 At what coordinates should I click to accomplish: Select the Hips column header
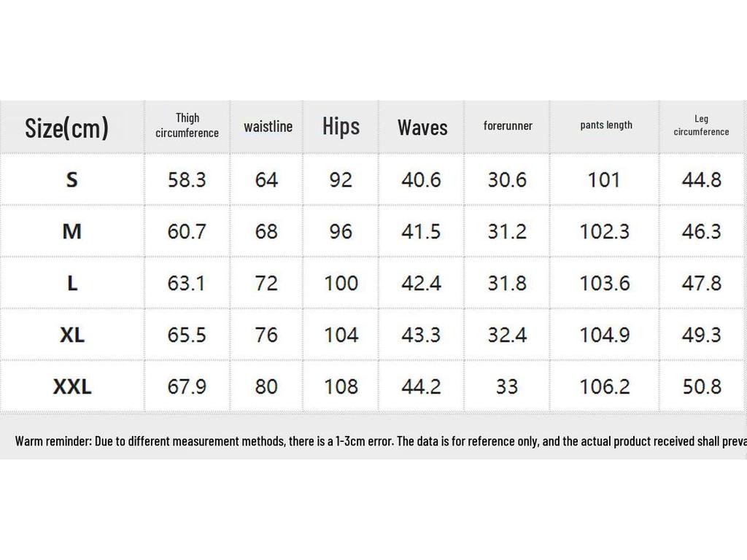click(x=341, y=126)
